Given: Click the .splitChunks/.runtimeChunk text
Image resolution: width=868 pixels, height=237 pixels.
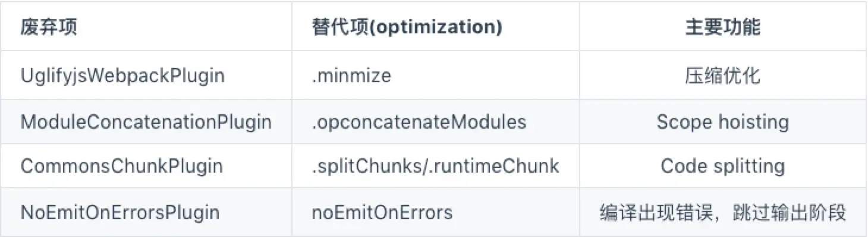Looking at the screenshot, I should click(x=435, y=166).
